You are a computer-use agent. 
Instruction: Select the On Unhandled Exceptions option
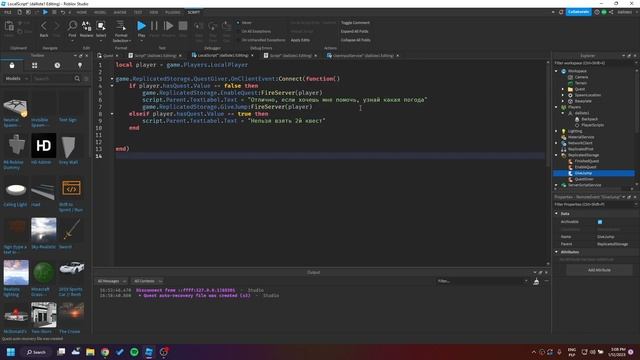click(261, 40)
